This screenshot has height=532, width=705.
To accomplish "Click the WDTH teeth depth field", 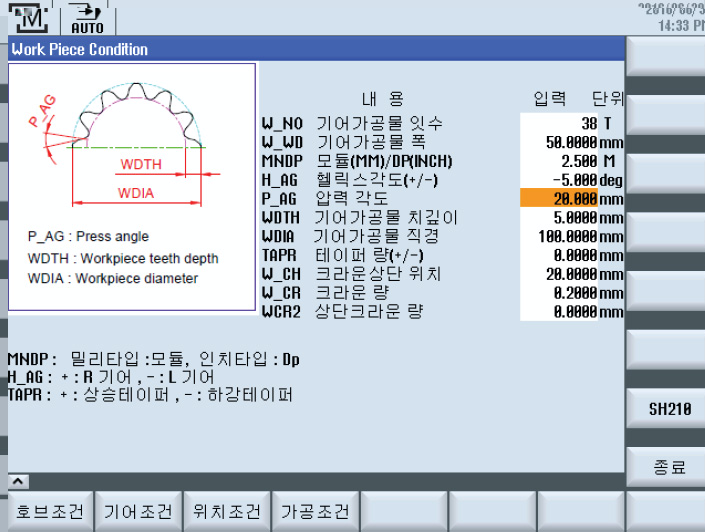I will pos(560,217).
